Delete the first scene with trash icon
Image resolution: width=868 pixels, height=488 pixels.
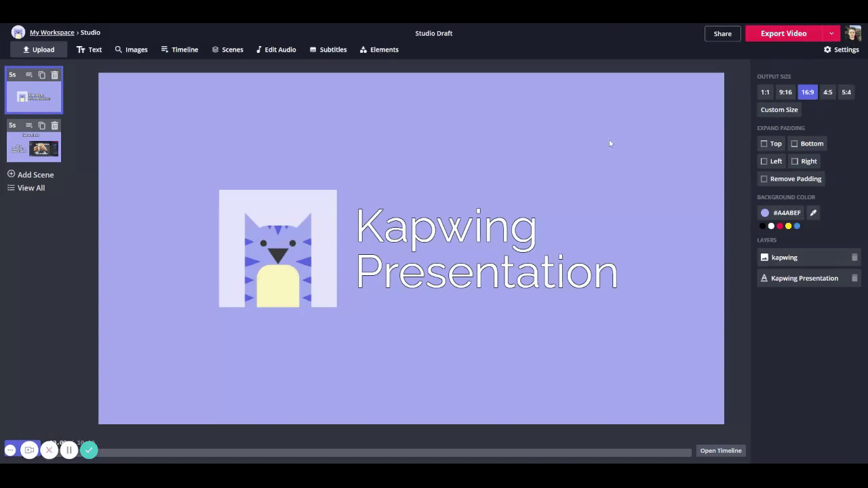55,75
